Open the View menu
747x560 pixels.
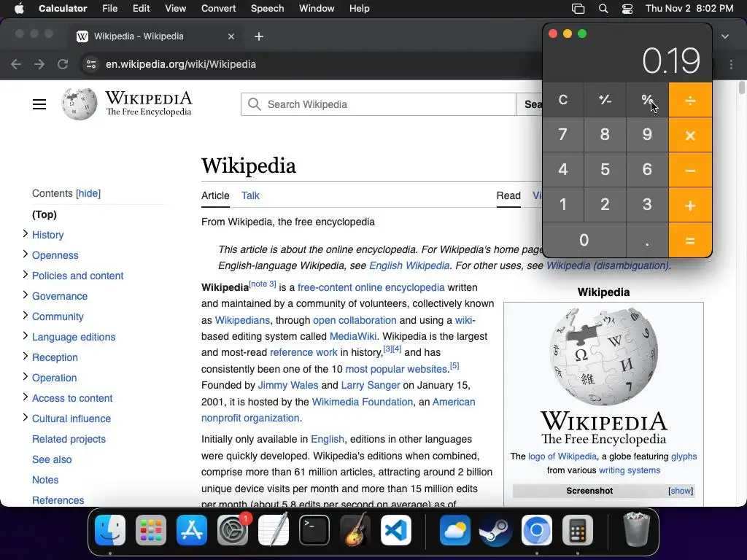[x=175, y=9]
